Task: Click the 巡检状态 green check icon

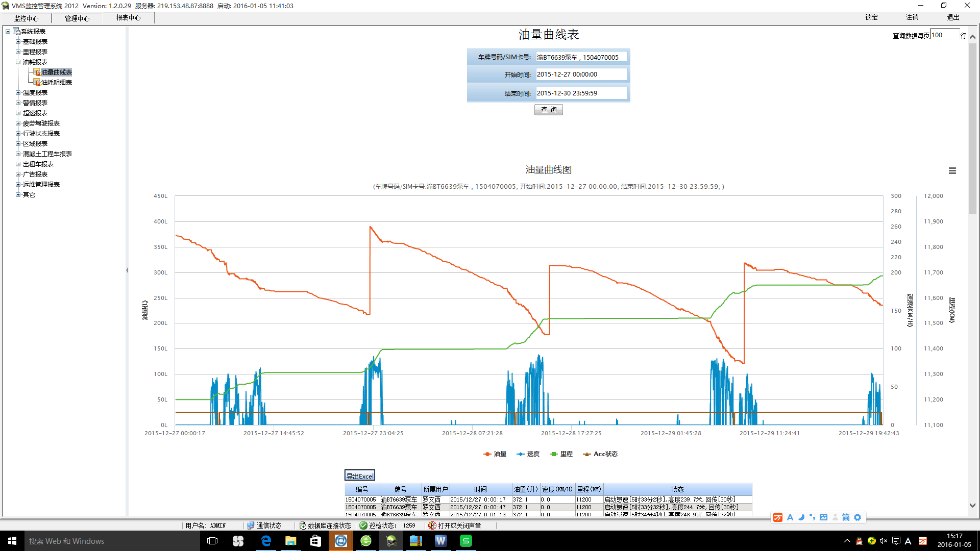Action: point(363,525)
